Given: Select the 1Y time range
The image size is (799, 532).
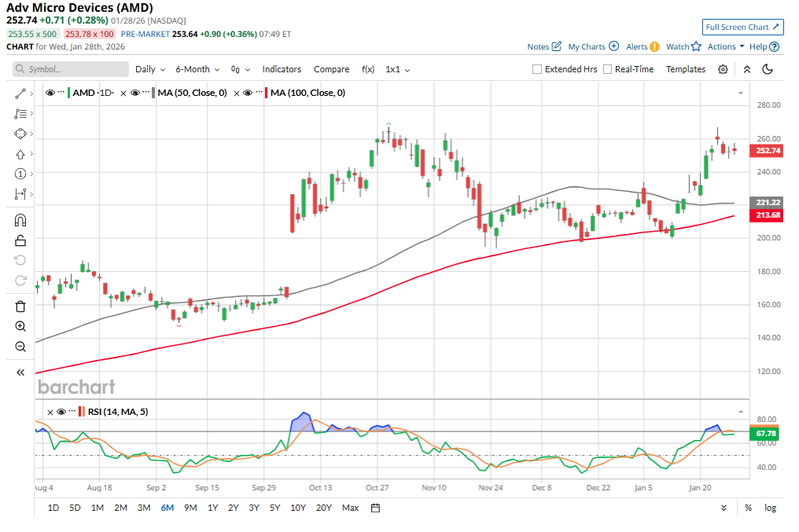Looking at the screenshot, I should (x=213, y=508).
